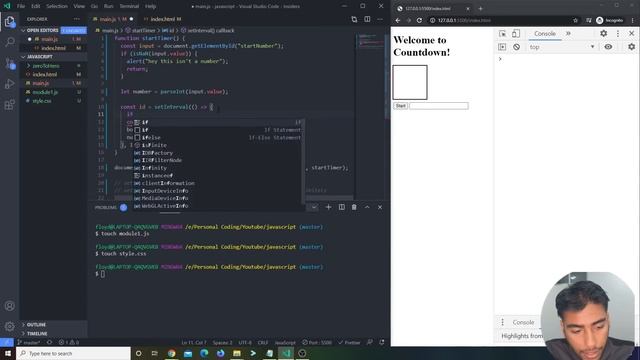Open the Run and Debug view
640x360 pixels.
(10, 84)
